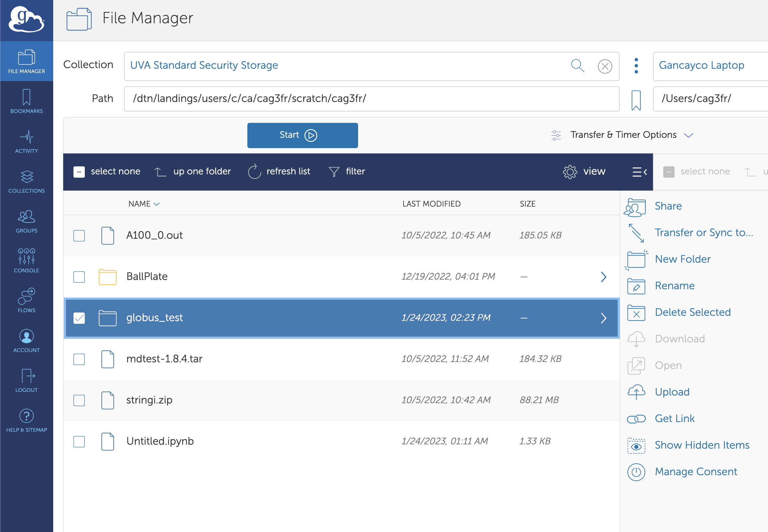Screen dimensions: 768x532
Task: Click the refresh list icon
Action: tap(254, 171)
